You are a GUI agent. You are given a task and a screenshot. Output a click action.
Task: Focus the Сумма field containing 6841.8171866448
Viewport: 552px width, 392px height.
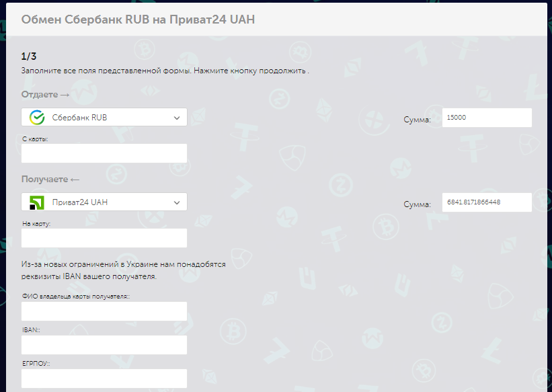click(x=487, y=202)
